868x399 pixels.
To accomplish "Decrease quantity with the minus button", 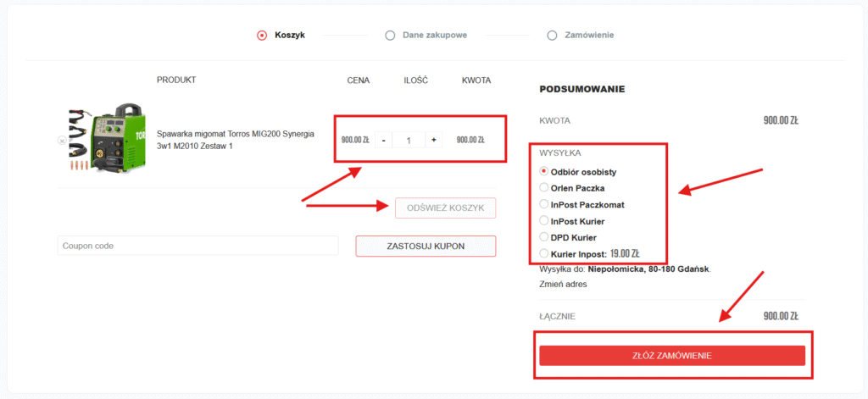I will [x=383, y=140].
